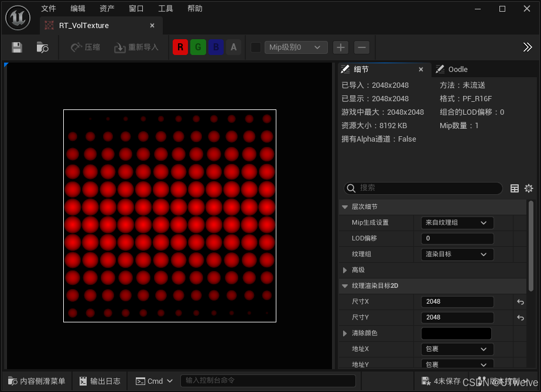The image size is (541, 392).
Task: Open the 内容侧滑菜单 content drawer
Action: coord(36,381)
